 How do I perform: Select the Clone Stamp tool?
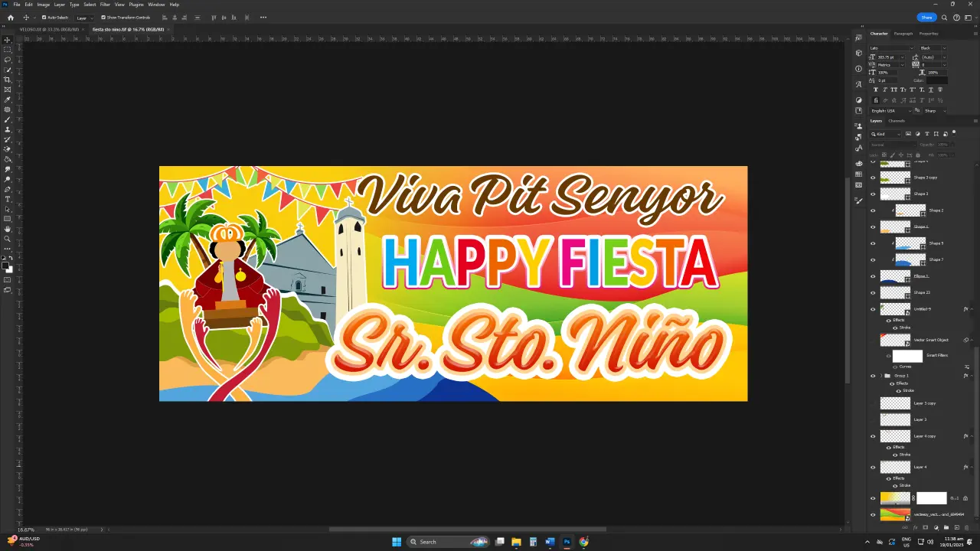(8, 129)
